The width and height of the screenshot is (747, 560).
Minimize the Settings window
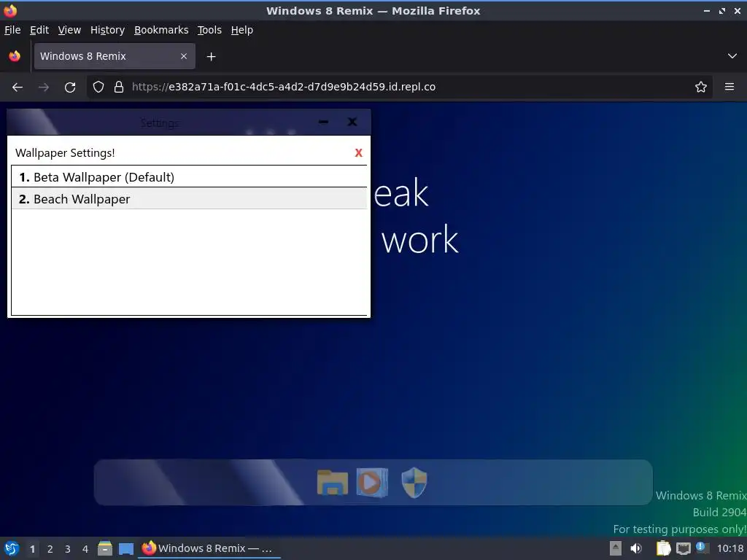(x=323, y=122)
